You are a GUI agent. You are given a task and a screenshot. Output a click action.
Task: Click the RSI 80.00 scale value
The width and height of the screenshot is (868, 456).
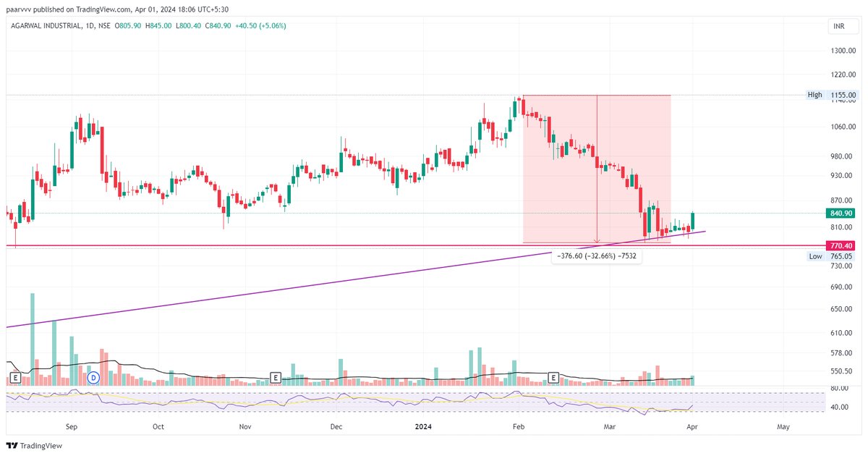pyautogui.click(x=839, y=389)
